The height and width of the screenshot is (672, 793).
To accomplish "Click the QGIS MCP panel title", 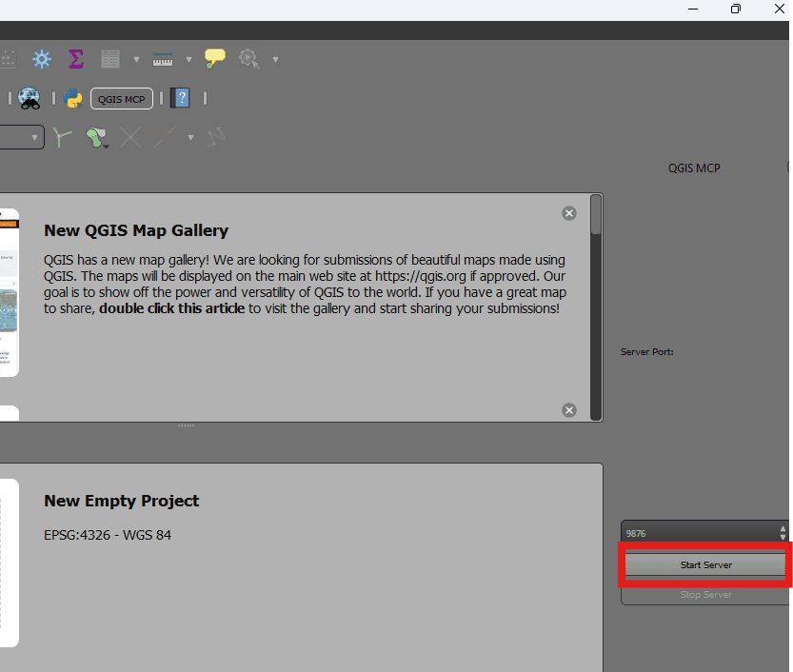I will [694, 168].
